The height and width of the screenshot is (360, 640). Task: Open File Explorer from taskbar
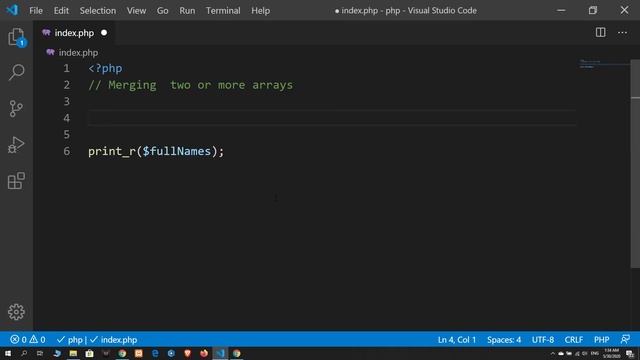pos(73,353)
